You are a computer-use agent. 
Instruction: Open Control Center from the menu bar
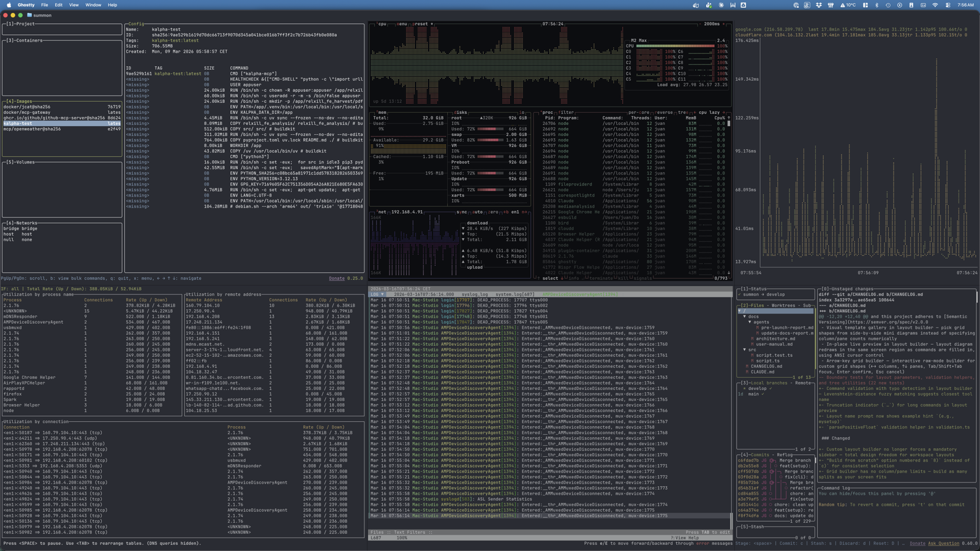948,4
